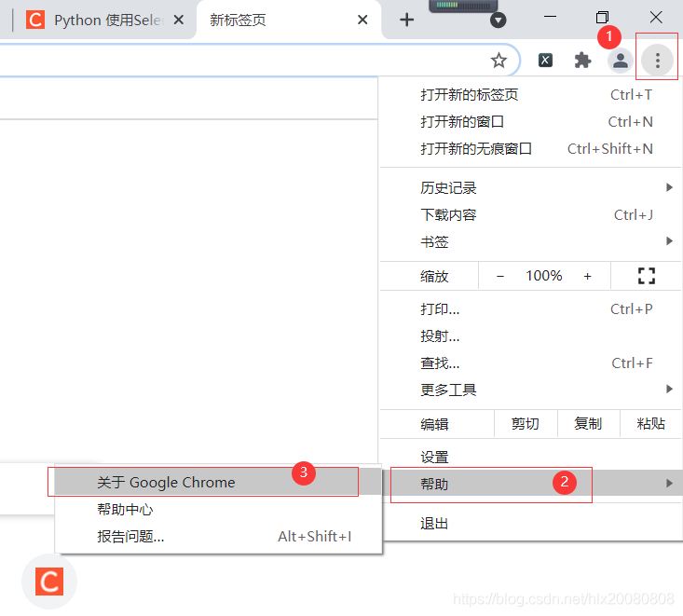This screenshot has height=616, width=683.
Task: Select 关于 Google Chrome menu item
Action: [166, 483]
